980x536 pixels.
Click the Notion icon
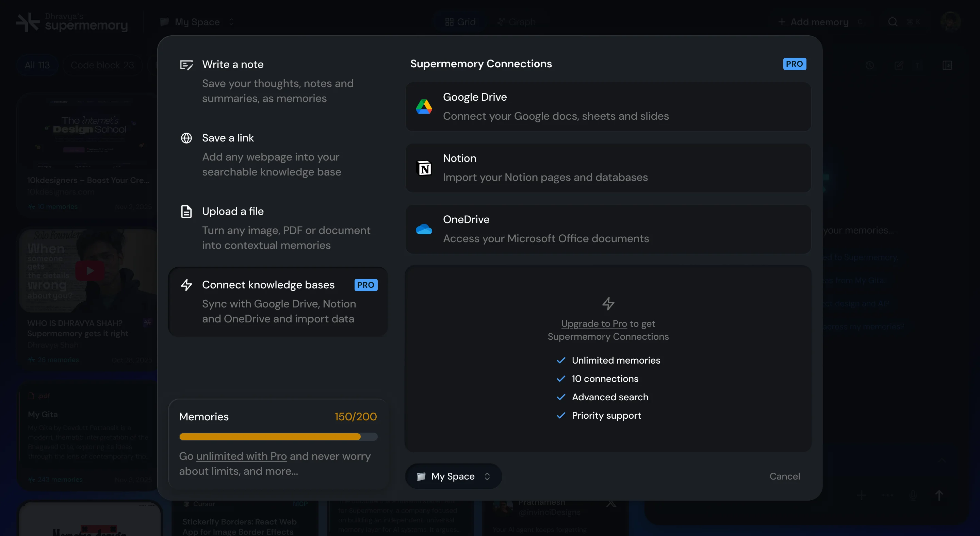pyautogui.click(x=424, y=168)
